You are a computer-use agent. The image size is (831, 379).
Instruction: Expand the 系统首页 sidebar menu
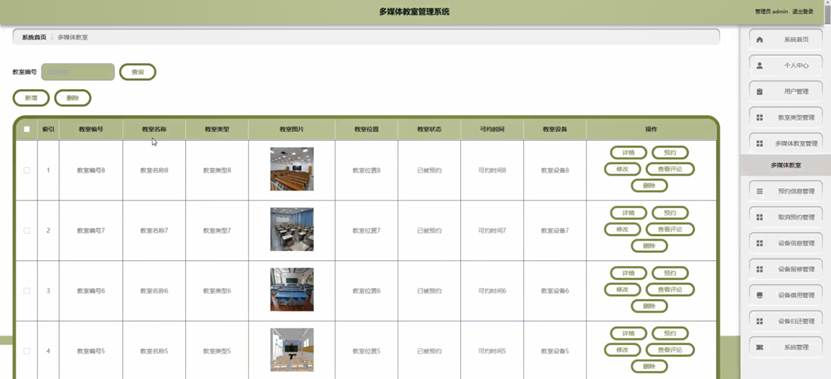[x=786, y=40]
